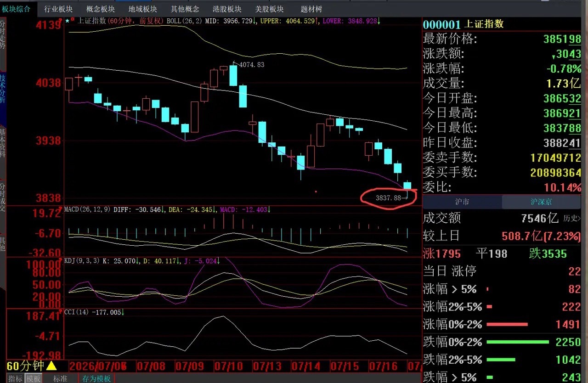The width and height of the screenshot is (588, 383).
Task: Click the 涨幅2%-5% row
Action: pos(502,307)
